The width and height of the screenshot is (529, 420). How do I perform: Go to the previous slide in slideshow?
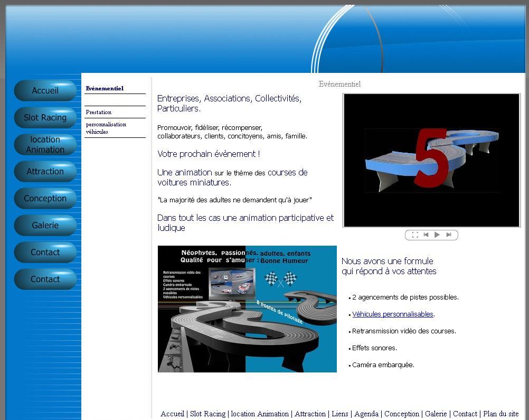[426, 235]
